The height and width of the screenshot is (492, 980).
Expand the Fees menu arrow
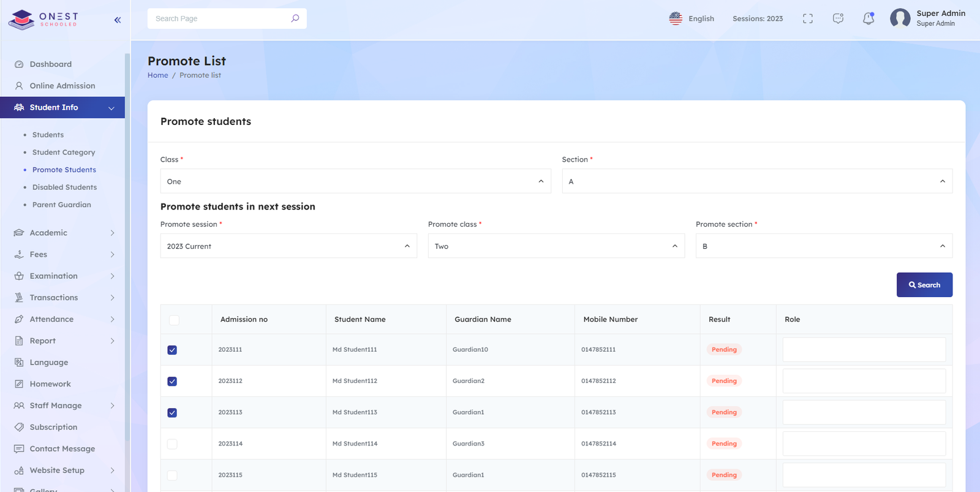[x=112, y=254]
